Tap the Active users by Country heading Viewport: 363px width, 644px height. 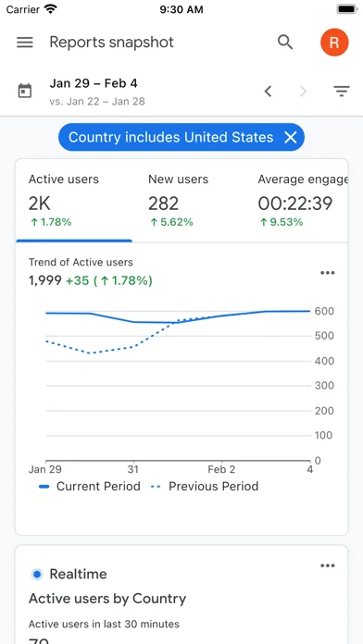pos(107,599)
